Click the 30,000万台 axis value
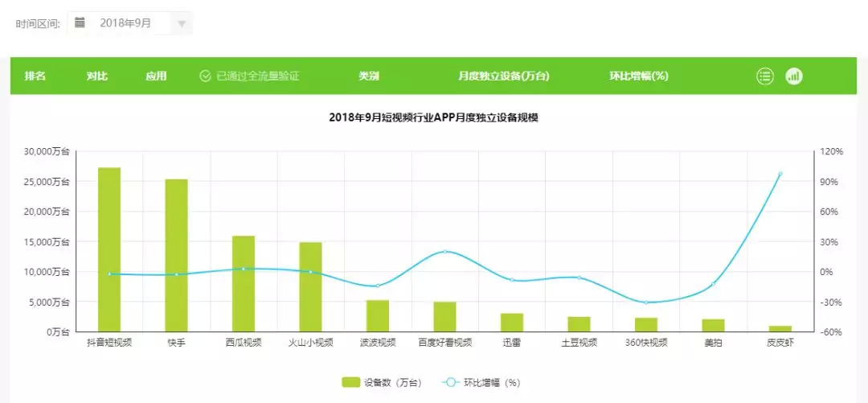The image size is (868, 403). point(47,151)
